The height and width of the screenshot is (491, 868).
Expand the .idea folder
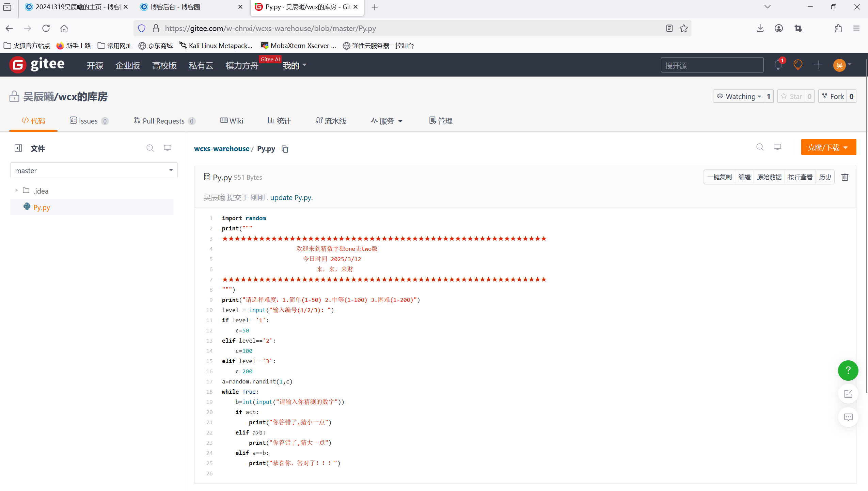click(x=16, y=191)
